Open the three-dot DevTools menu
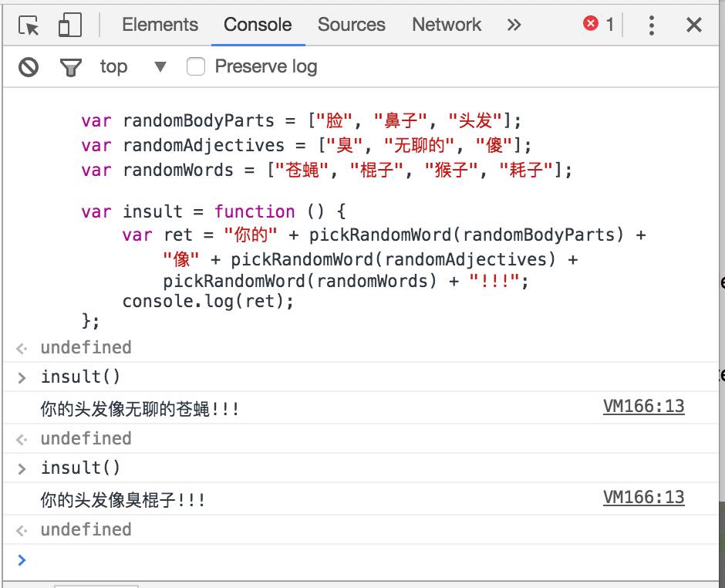Screen dimensions: 725x588 pyautogui.click(x=652, y=24)
